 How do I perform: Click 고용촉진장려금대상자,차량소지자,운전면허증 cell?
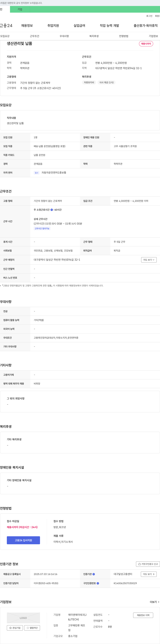[x=56, y=338]
